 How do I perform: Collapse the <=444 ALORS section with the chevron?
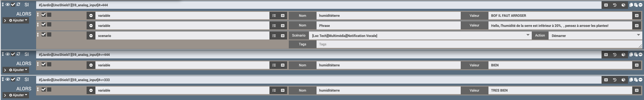pos(5,70)
